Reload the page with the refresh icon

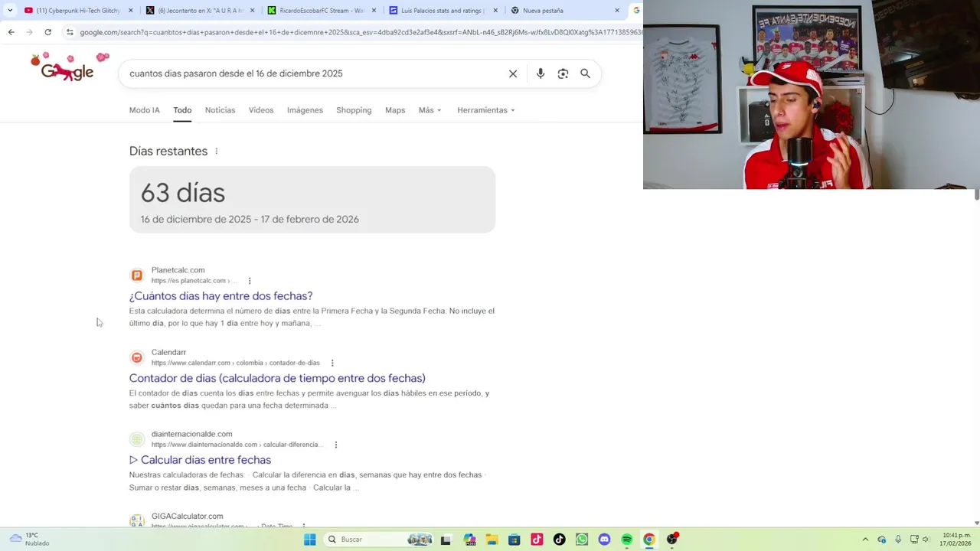point(47,32)
